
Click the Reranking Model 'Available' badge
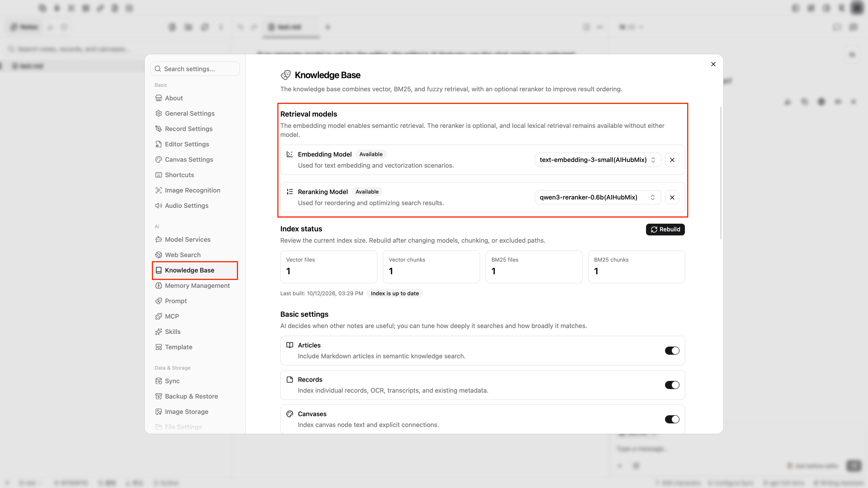(367, 192)
